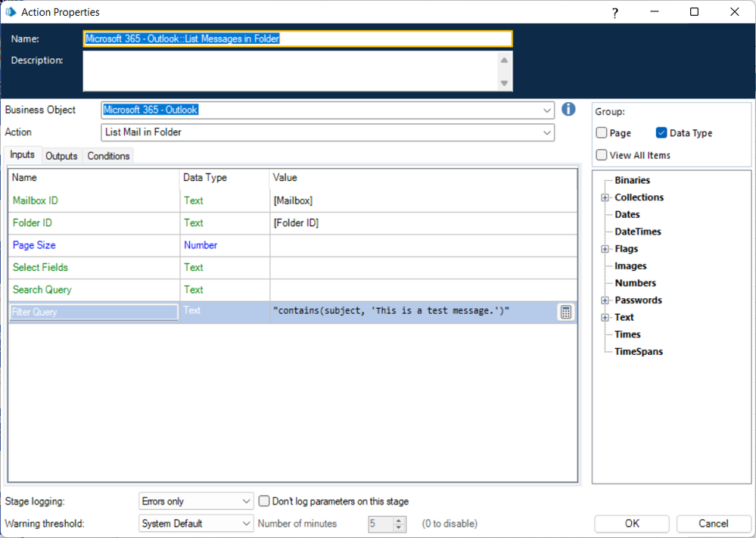Select the Filter Query parameter name
The height and width of the screenshot is (538, 756).
click(94, 312)
